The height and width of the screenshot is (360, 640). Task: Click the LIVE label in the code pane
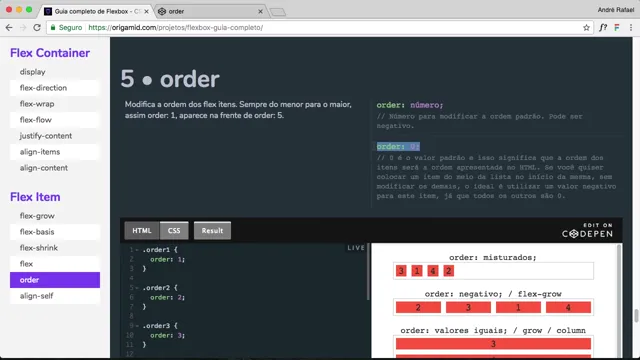[356, 248]
